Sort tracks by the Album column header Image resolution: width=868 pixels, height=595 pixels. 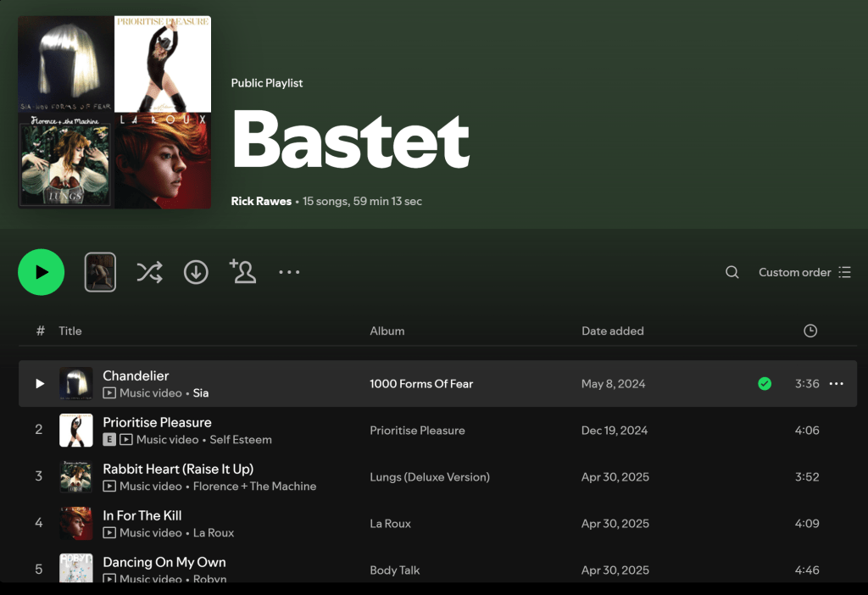[x=387, y=331]
